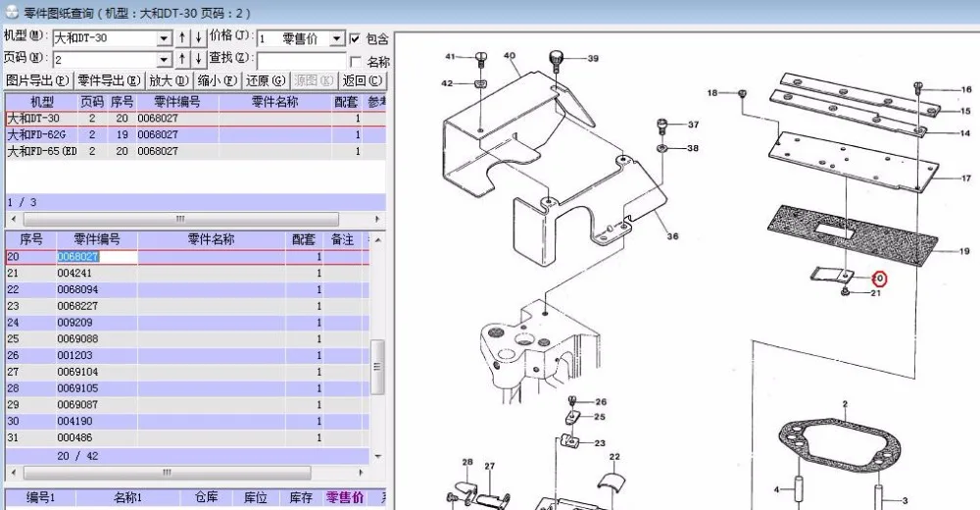Click the right arrow of the parts list horizontal scrollbar
Screen dimensions: 980x510
(361, 472)
